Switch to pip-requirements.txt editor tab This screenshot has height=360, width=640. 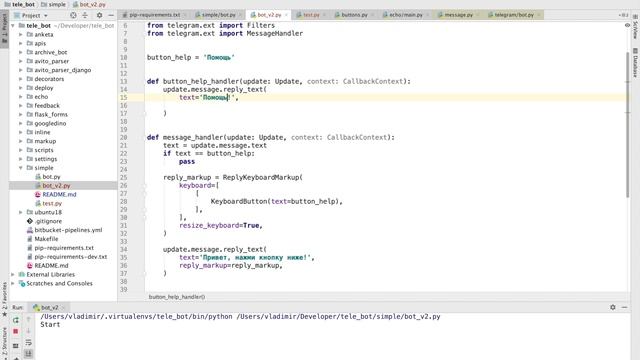pyautogui.click(x=154, y=15)
